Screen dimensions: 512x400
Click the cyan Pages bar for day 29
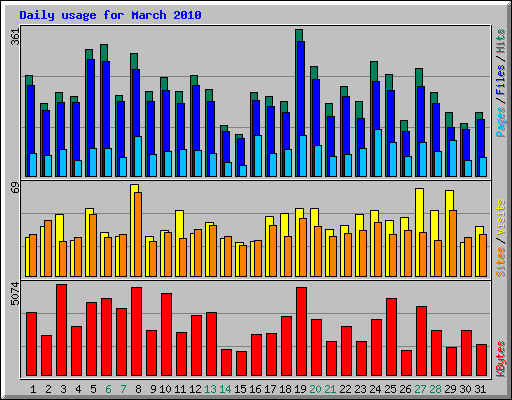453,158
